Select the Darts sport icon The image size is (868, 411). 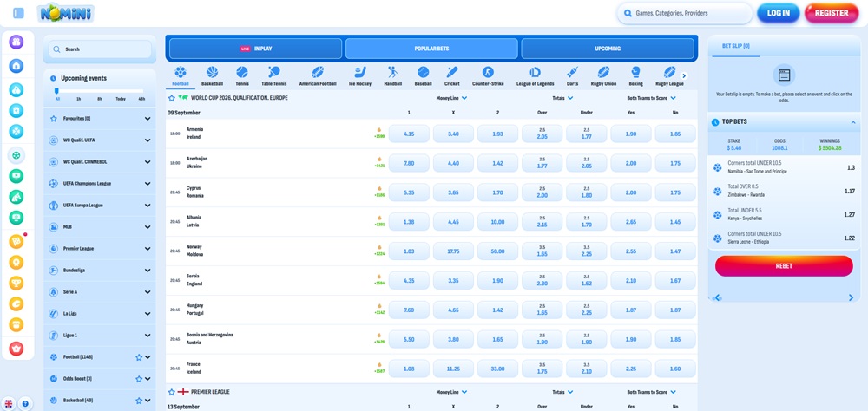(x=572, y=73)
